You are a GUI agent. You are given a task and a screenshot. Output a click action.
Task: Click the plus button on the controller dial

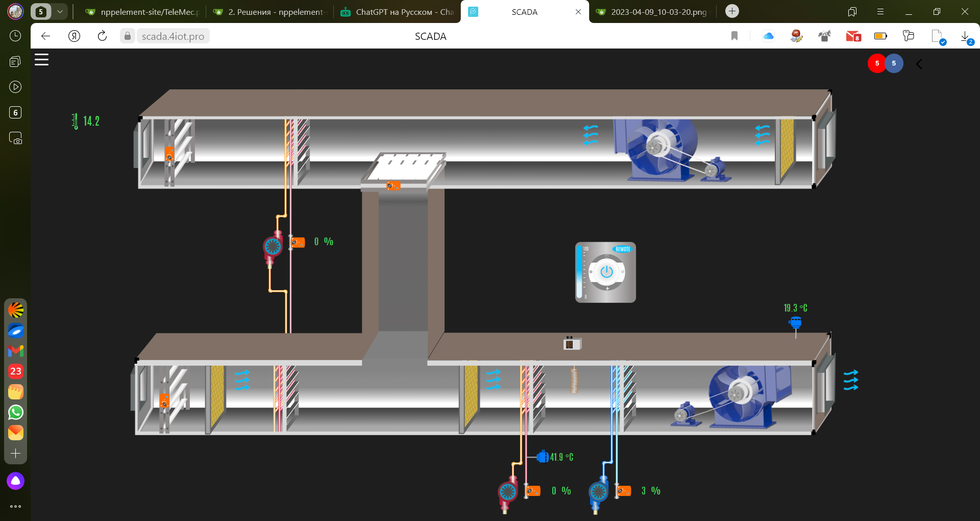tap(607, 289)
